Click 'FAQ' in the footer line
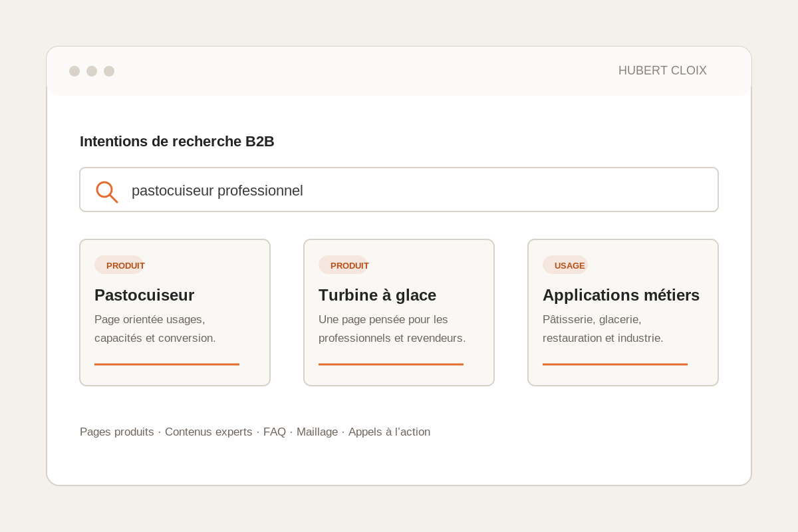Viewport: 798px width, 532px height. pos(275,432)
